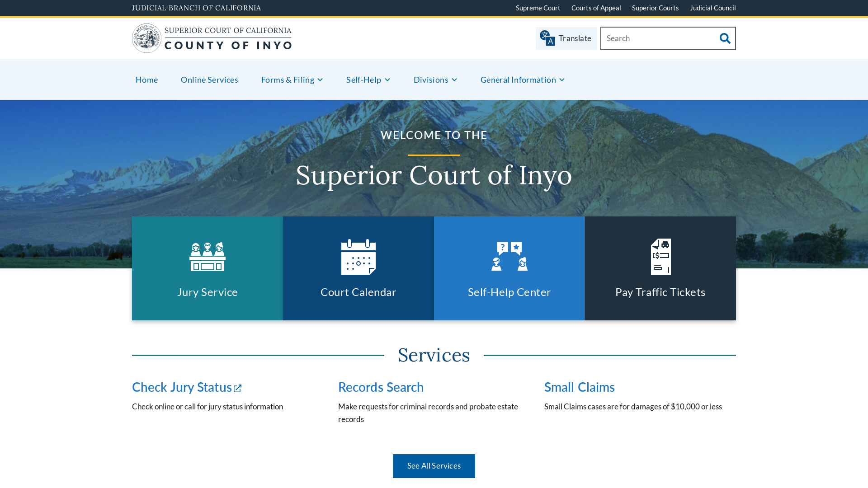Screen dimensions: 868x488
Task: Select the Pay Traffic Tickets tile label
Action: pos(660,292)
